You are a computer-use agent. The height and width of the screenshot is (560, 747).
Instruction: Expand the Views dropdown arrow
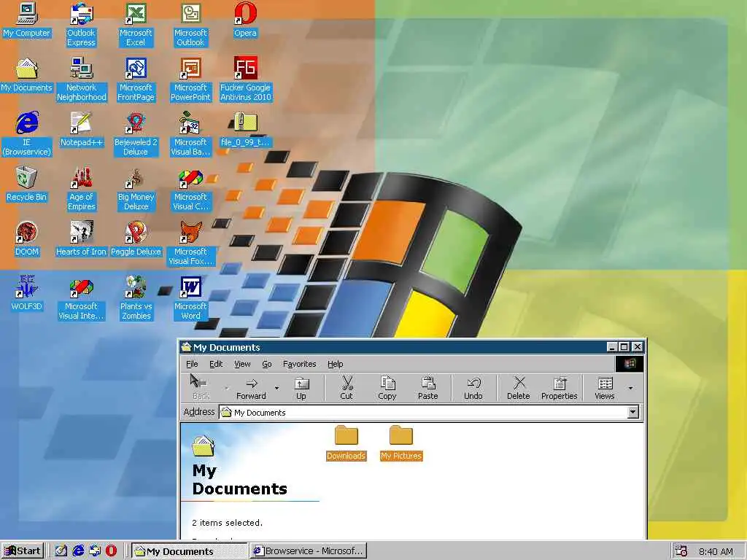[631, 388]
